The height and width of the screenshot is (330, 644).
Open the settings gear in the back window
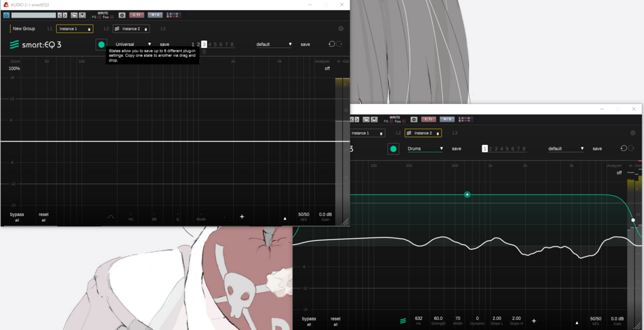(x=633, y=133)
